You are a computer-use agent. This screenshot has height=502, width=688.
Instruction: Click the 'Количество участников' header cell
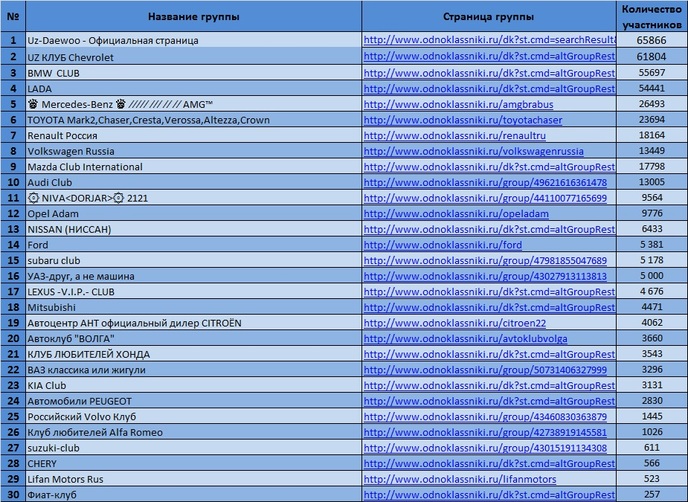coord(651,17)
